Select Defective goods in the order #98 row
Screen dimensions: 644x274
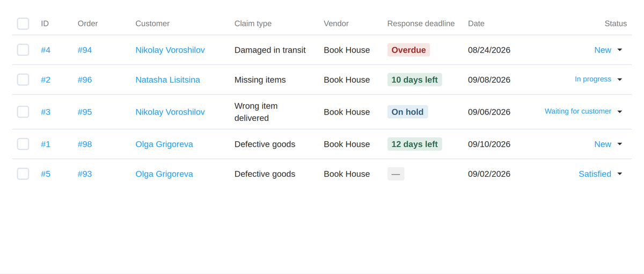tap(265, 144)
